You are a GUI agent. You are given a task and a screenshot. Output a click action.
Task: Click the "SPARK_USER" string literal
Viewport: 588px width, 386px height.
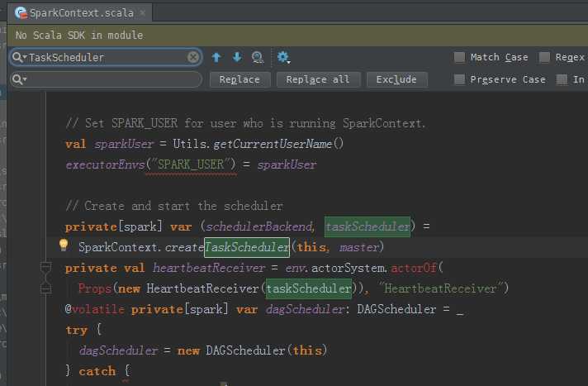[x=192, y=164]
